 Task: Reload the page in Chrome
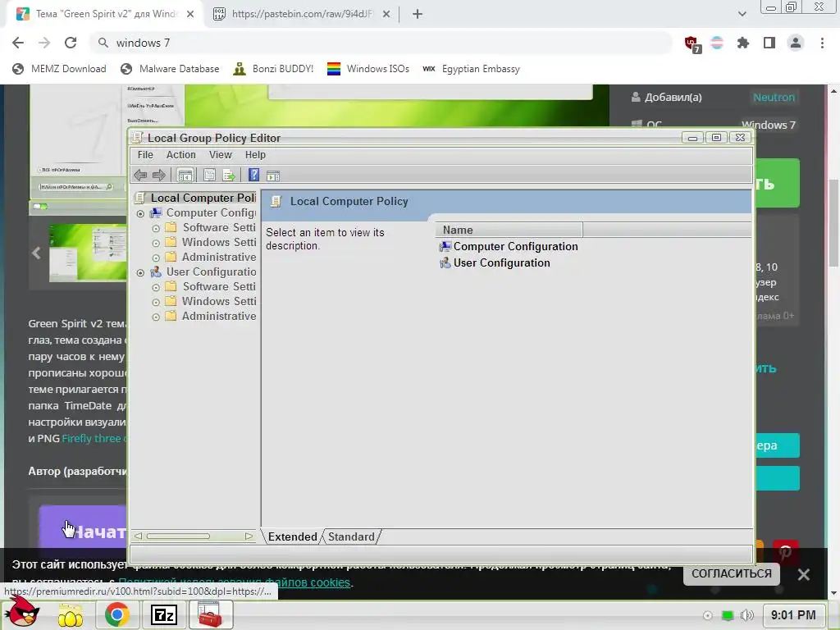pyautogui.click(x=71, y=43)
